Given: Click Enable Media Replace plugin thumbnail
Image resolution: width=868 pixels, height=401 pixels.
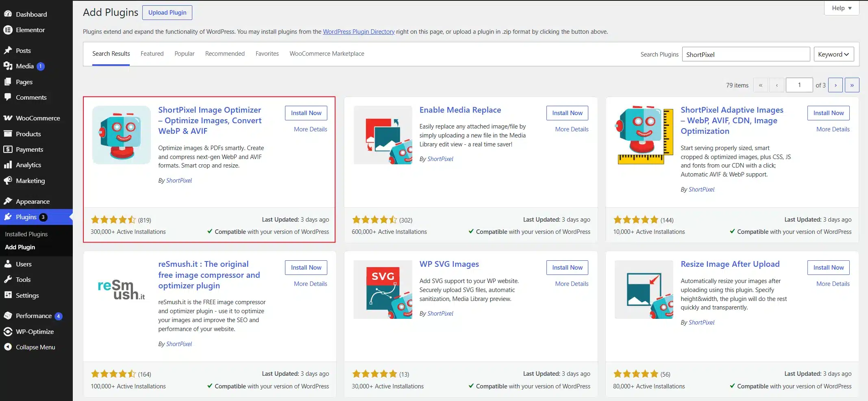Looking at the screenshot, I should pos(383,135).
